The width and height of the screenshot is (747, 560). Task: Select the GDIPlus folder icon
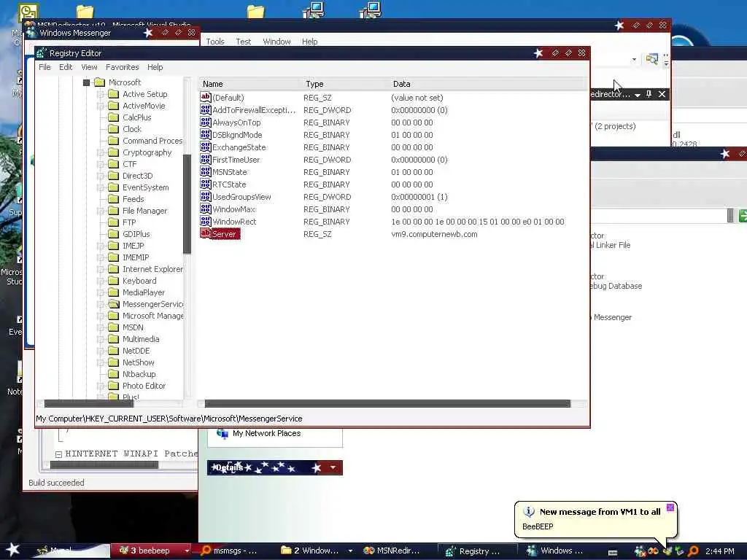pyautogui.click(x=113, y=234)
